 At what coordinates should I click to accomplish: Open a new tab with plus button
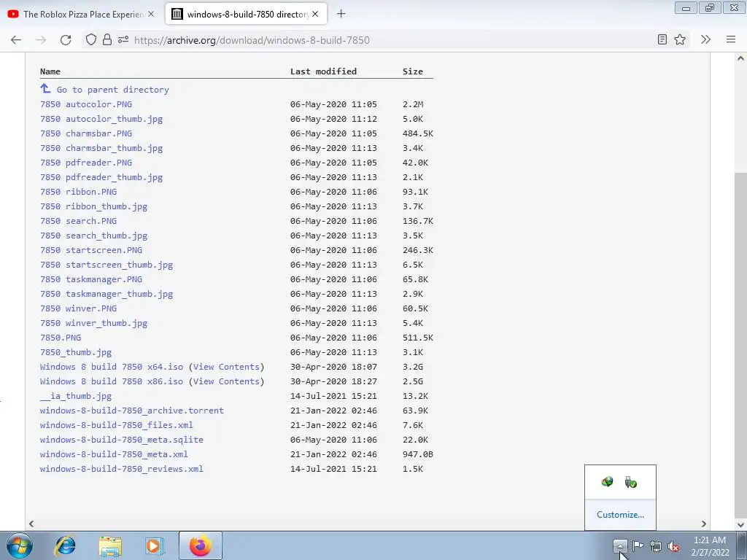341,14
